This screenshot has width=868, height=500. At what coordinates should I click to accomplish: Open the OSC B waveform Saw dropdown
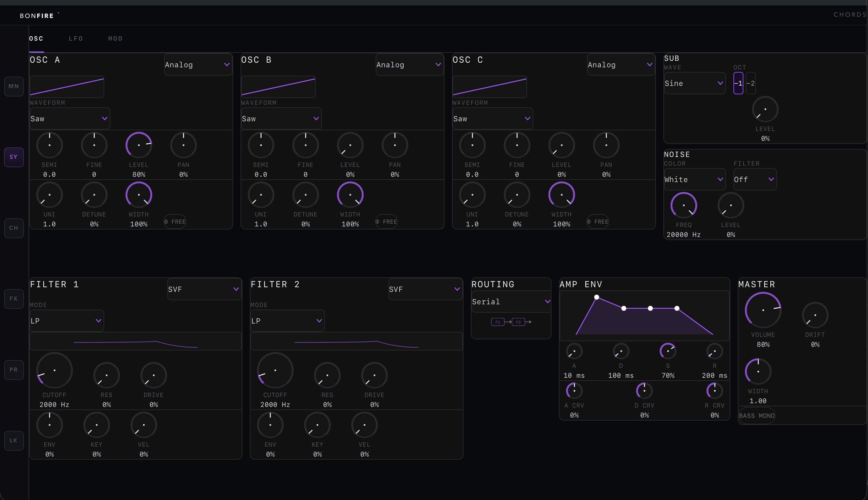point(281,118)
